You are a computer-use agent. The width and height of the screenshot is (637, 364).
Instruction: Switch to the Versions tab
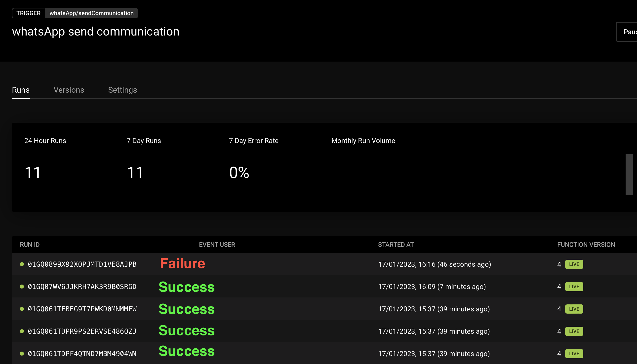point(69,90)
